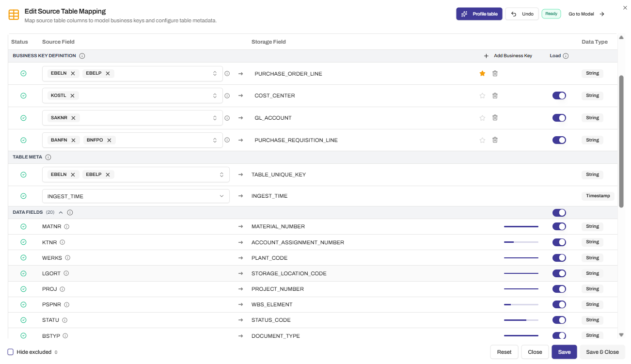
Task: View info for BUSINESS KEY DEFINITION section
Action: [x=82, y=56]
